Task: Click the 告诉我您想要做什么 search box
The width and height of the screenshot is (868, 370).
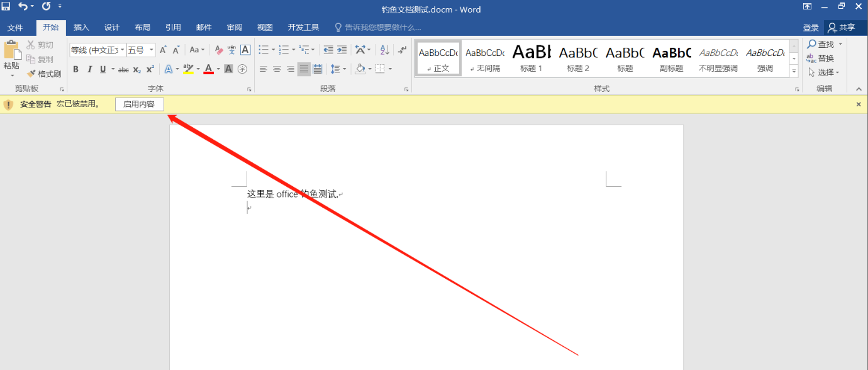Action: (x=377, y=28)
